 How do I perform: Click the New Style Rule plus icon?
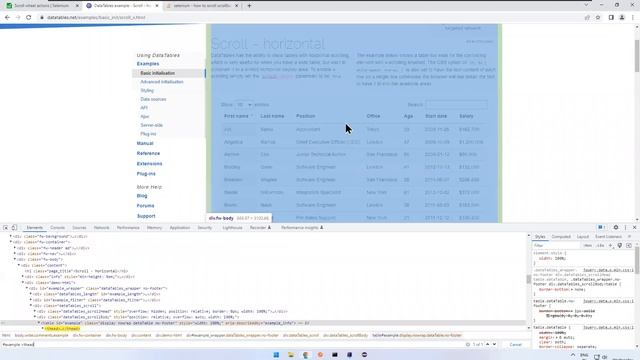[611, 245]
